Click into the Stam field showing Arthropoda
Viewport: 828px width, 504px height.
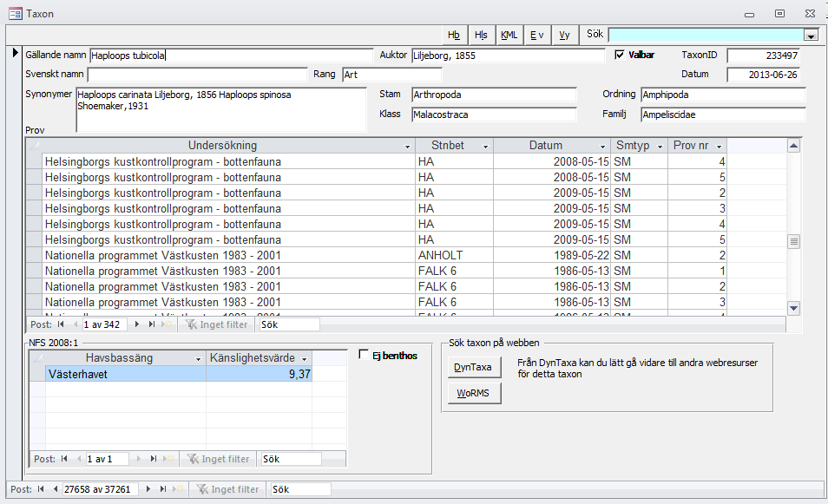pos(494,95)
